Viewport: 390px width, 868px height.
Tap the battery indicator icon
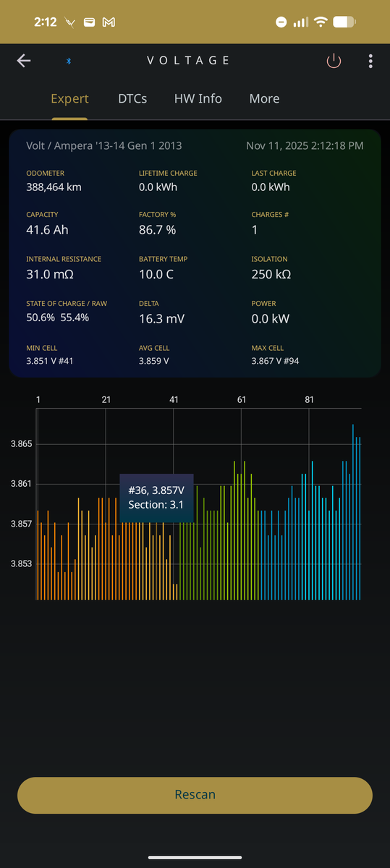pyautogui.click(x=344, y=22)
